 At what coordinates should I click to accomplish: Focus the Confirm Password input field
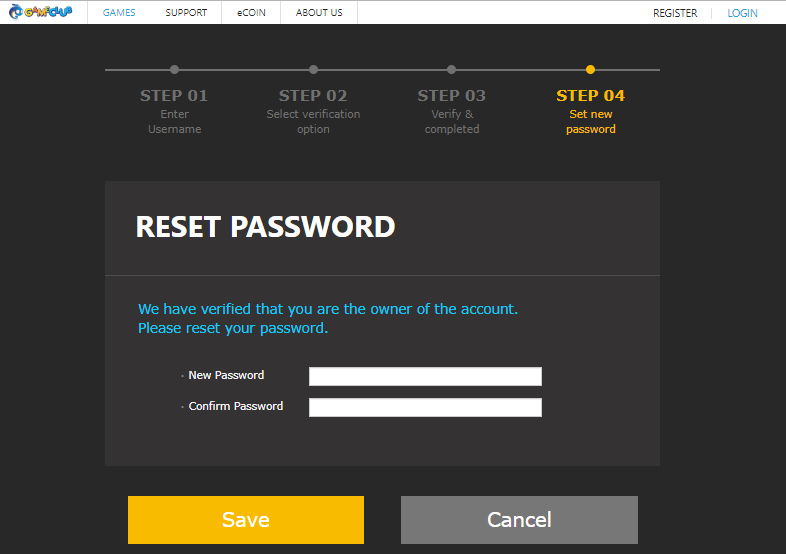[x=425, y=407]
